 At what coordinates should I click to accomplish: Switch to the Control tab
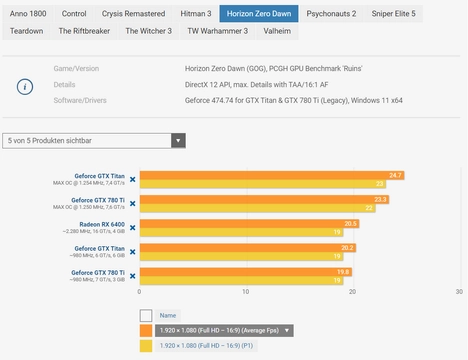pyautogui.click(x=74, y=14)
